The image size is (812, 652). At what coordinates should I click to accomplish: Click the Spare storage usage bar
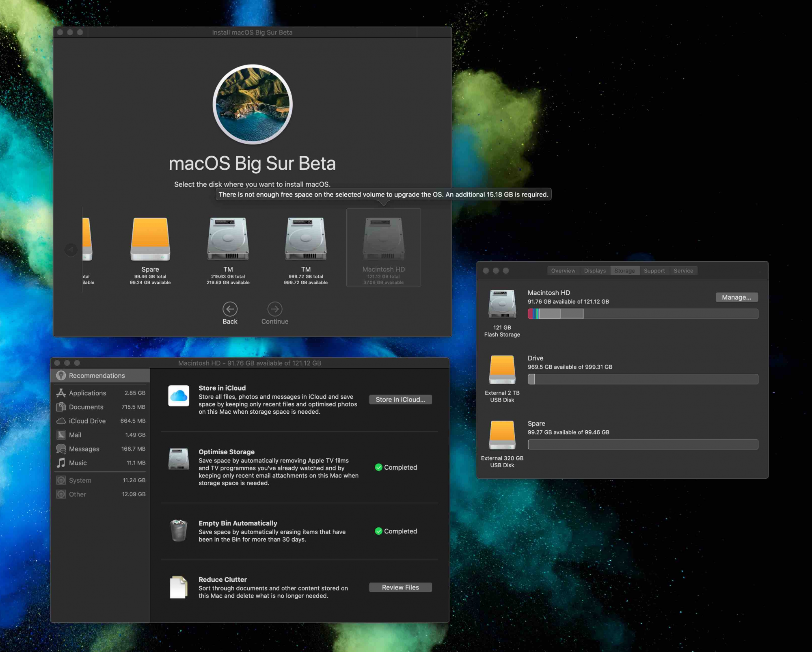click(x=643, y=445)
